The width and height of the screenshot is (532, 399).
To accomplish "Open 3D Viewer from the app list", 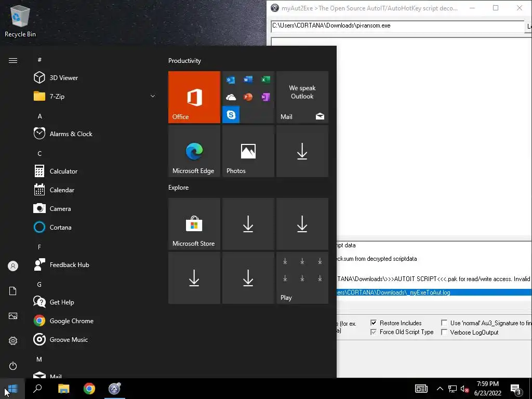I will tap(95, 78).
